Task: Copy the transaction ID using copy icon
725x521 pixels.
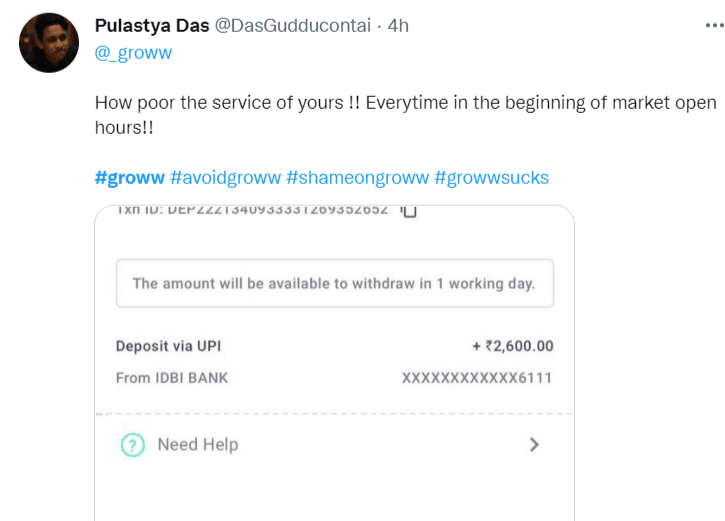Action: [x=408, y=211]
